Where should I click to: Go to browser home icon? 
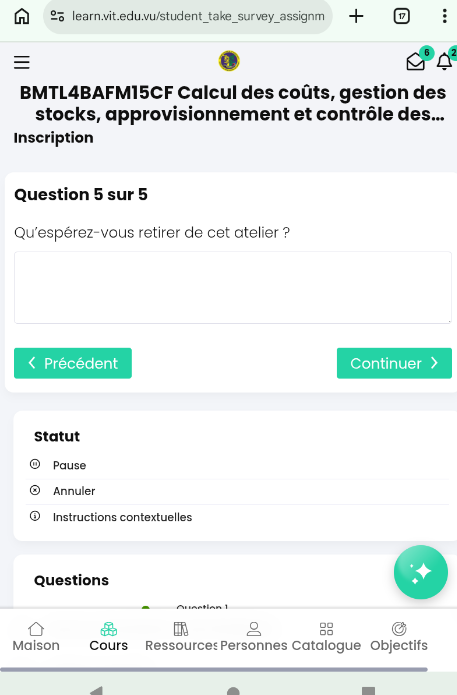pyautogui.click(x=22, y=16)
